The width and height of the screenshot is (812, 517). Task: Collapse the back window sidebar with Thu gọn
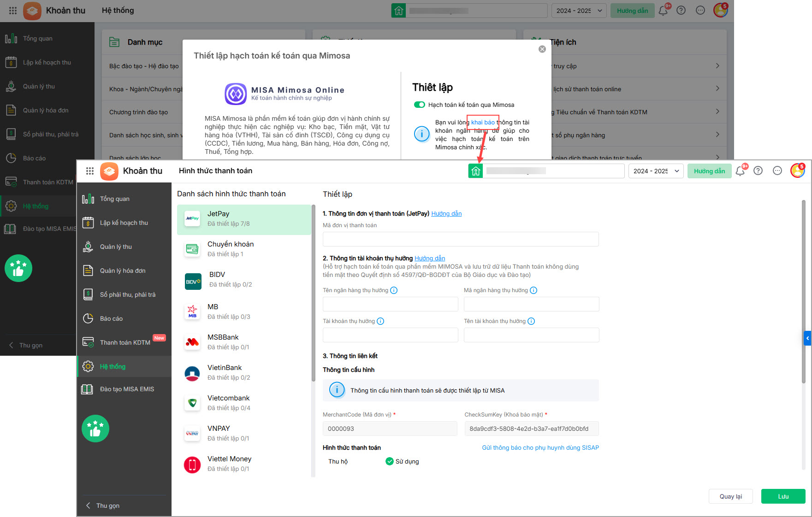(x=26, y=345)
